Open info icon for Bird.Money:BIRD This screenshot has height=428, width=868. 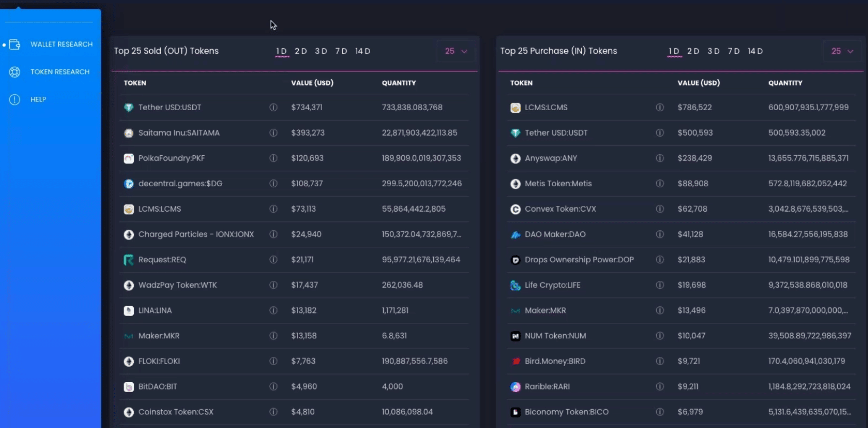pos(660,361)
